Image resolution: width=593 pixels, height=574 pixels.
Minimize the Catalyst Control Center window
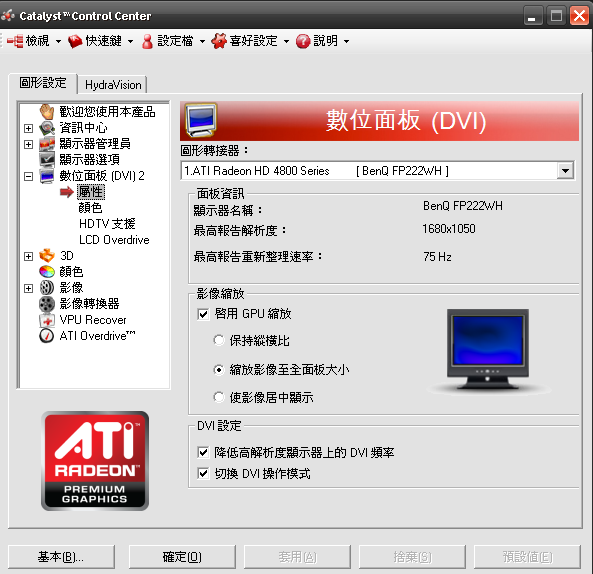click(533, 16)
